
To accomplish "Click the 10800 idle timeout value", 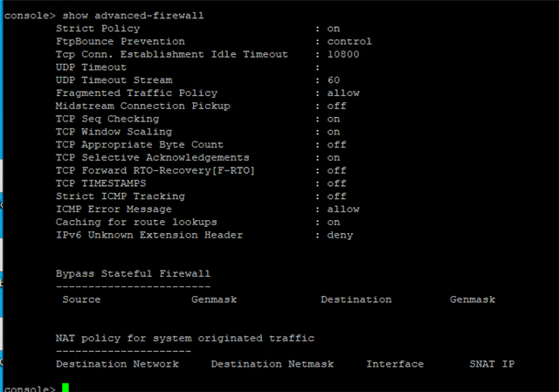I will coord(343,54).
